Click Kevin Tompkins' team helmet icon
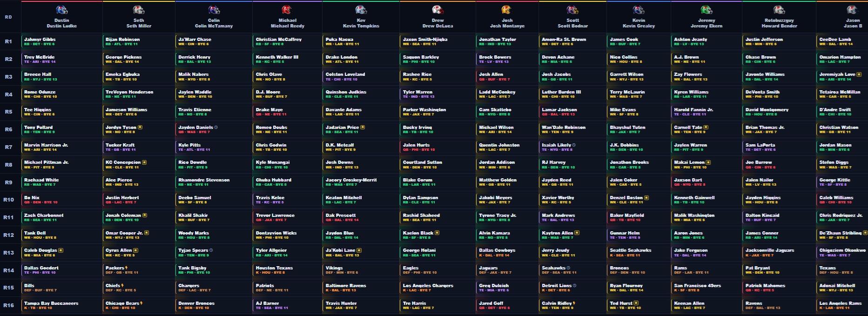This screenshot has width=868, height=316. click(x=361, y=10)
